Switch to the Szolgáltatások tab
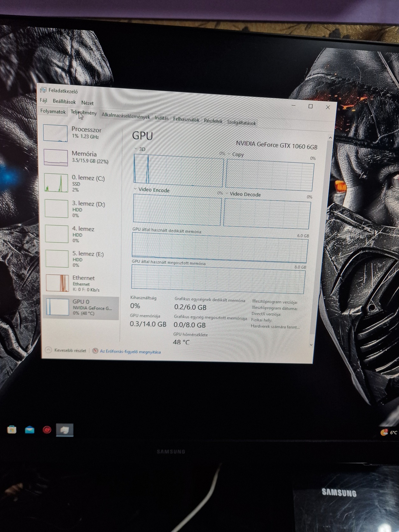 (x=241, y=123)
